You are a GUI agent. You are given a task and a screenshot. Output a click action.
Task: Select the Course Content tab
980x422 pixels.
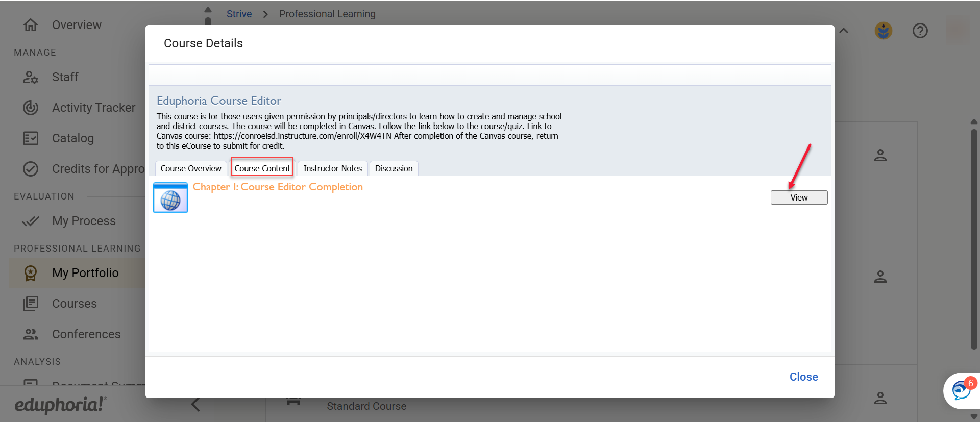point(262,168)
